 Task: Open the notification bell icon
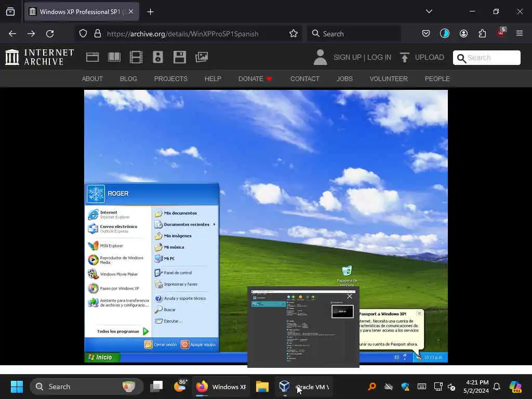coord(497,387)
